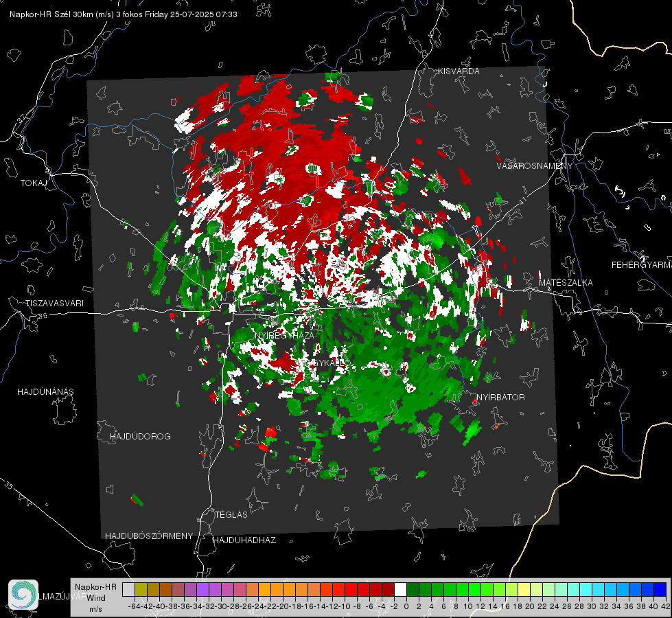Click the FEHÉRGYARMAT city label
672x618 pixels.
[x=642, y=265]
